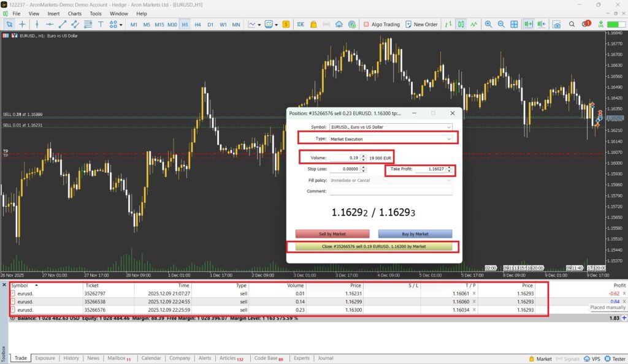
Task: Open the indicators list dropdown arrow
Action: (x=260, y=25)
